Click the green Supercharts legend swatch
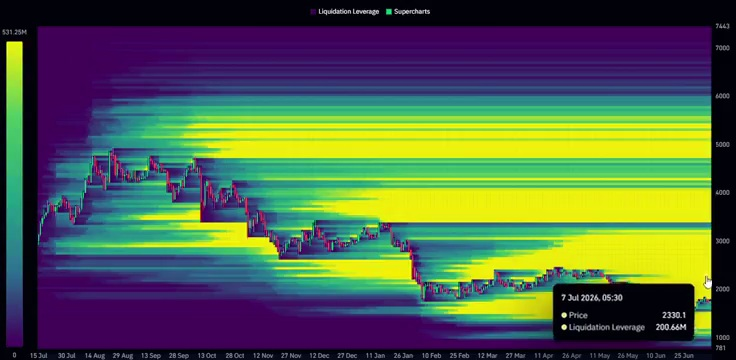 (x=389, y=12)
